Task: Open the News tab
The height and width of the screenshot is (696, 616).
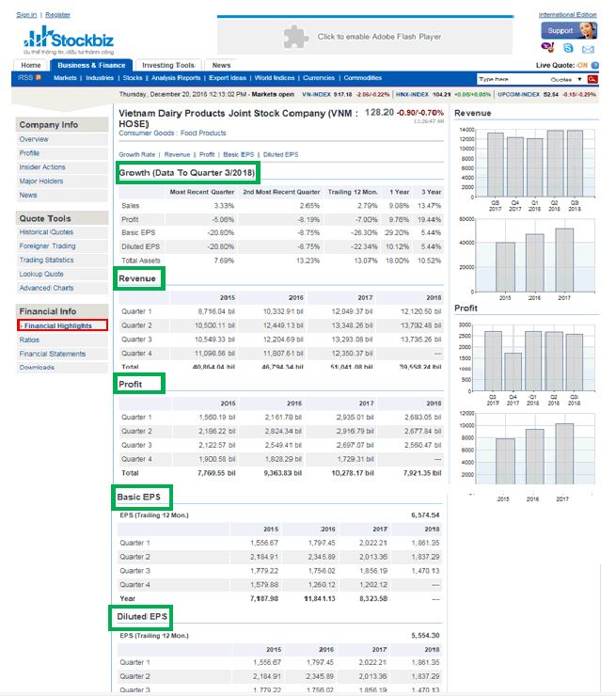Action: click(221, 65)
